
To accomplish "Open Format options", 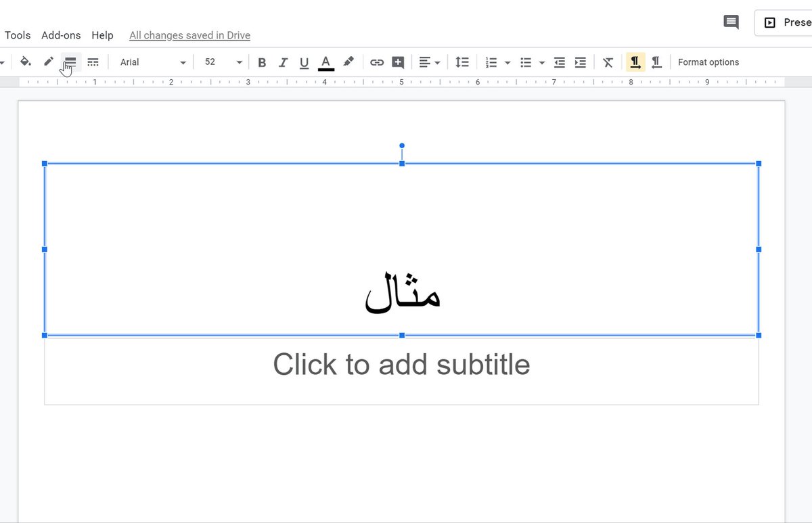I will (x=708, y=62).
